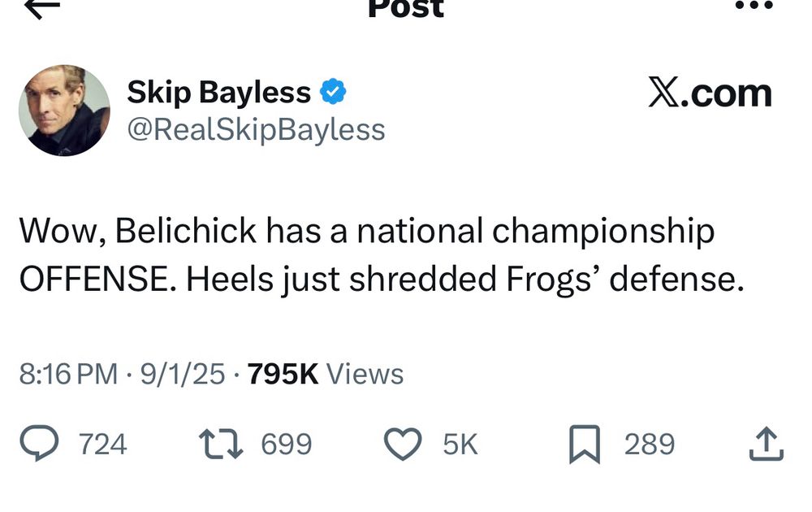
Task: Open the three-dot more options menu
Action: [754, 5]
